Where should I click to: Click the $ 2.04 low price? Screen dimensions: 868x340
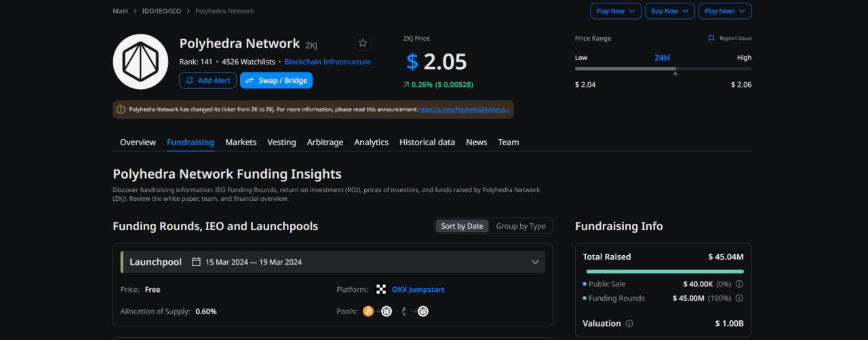click(585, 85)
